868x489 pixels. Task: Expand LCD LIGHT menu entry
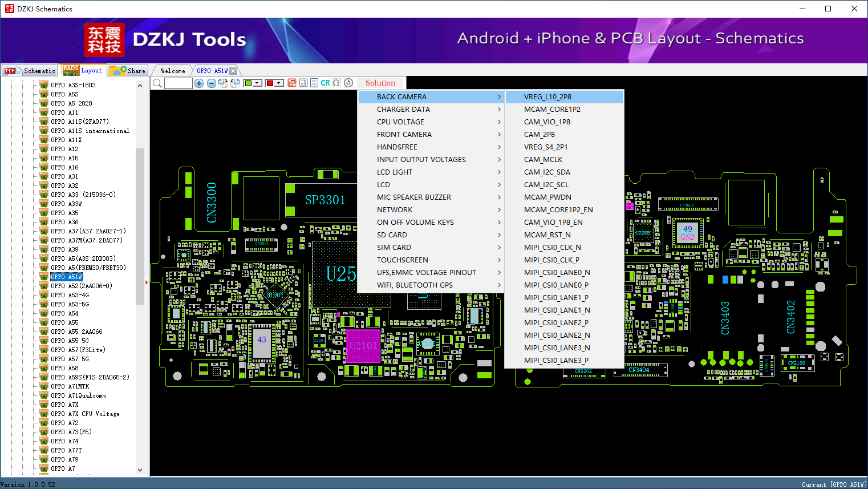pos(431,172)
